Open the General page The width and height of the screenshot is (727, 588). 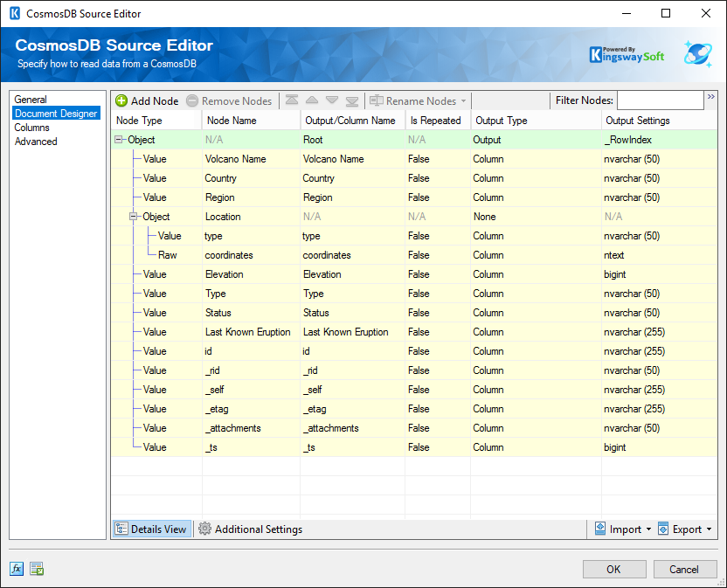pyautogui.click(x=31, y=100)
